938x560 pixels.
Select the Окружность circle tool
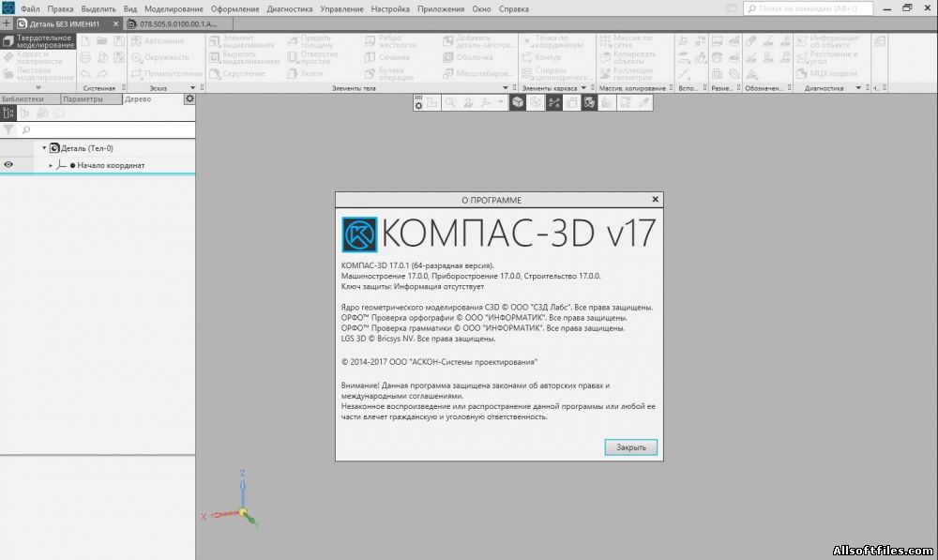point(159,57)
